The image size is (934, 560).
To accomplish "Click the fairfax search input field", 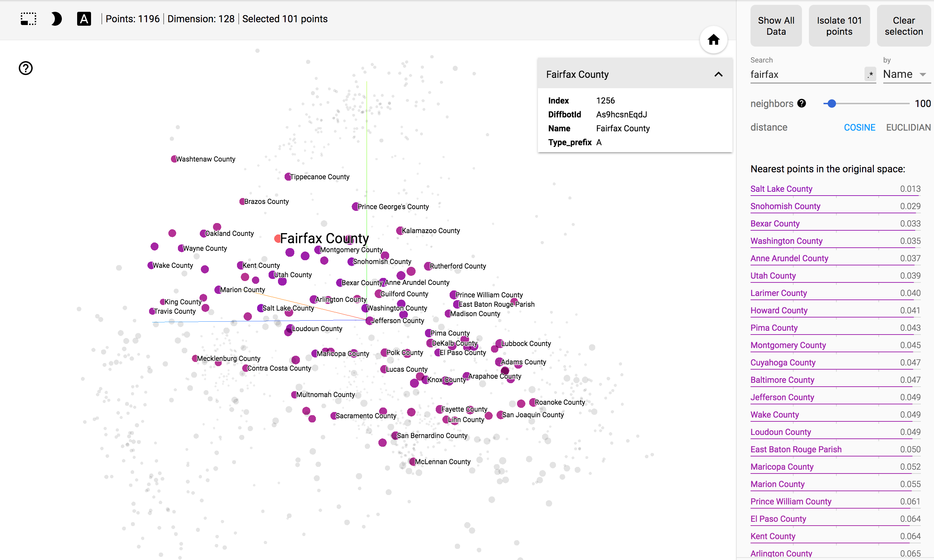I will click(x=806, y=74).
